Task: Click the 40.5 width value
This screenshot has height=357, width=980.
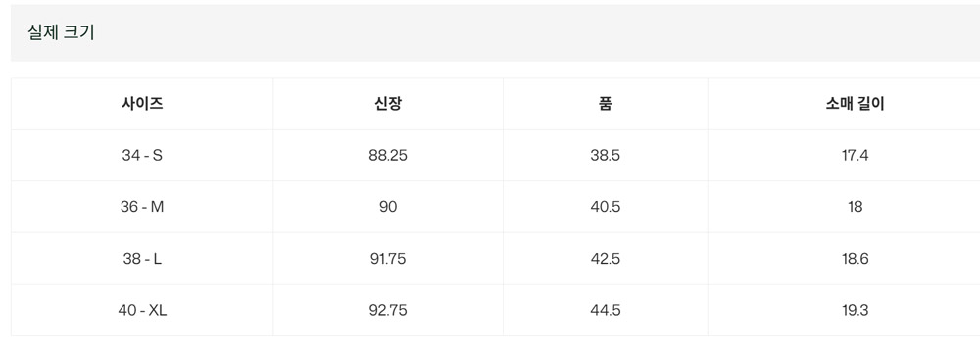Action: [x=605, y=207]
